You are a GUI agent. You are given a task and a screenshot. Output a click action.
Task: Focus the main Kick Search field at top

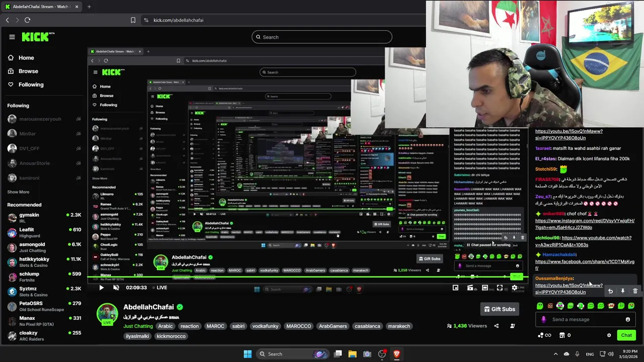(322, 37)
